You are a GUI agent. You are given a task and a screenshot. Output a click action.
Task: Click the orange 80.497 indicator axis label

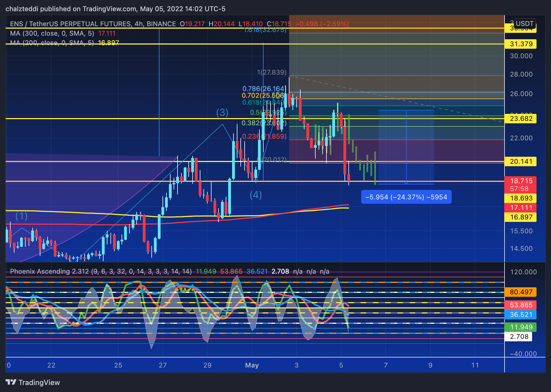520,292
